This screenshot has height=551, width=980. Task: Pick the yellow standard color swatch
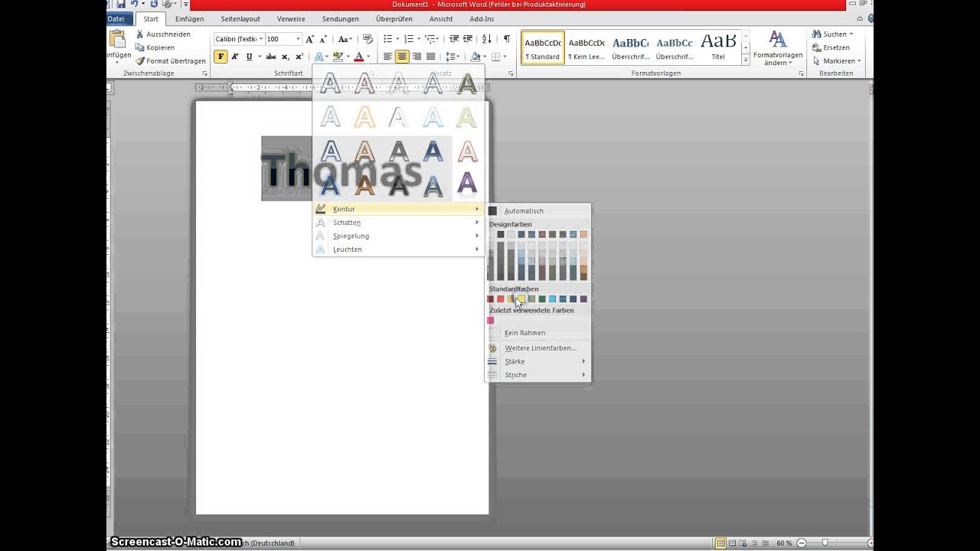coord(521,299)
